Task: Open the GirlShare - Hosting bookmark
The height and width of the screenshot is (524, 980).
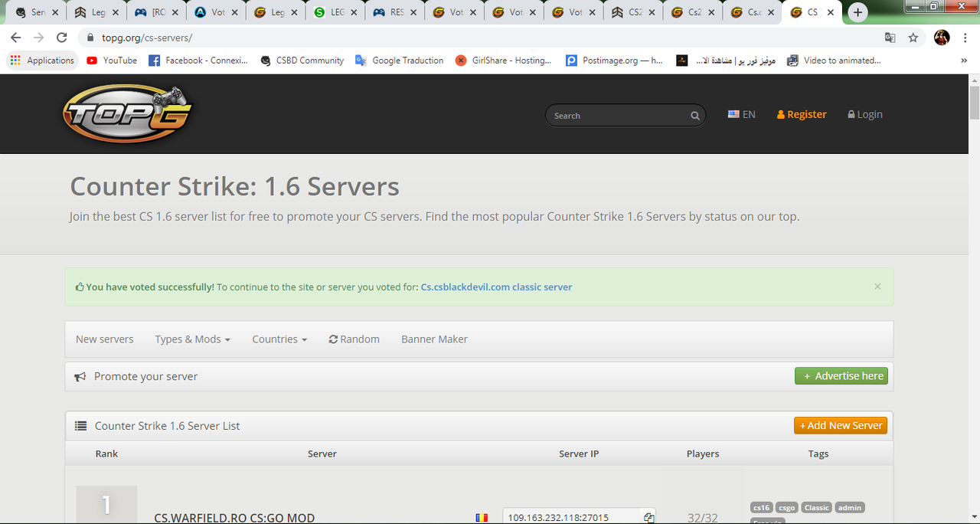Action: pos(503,61)
